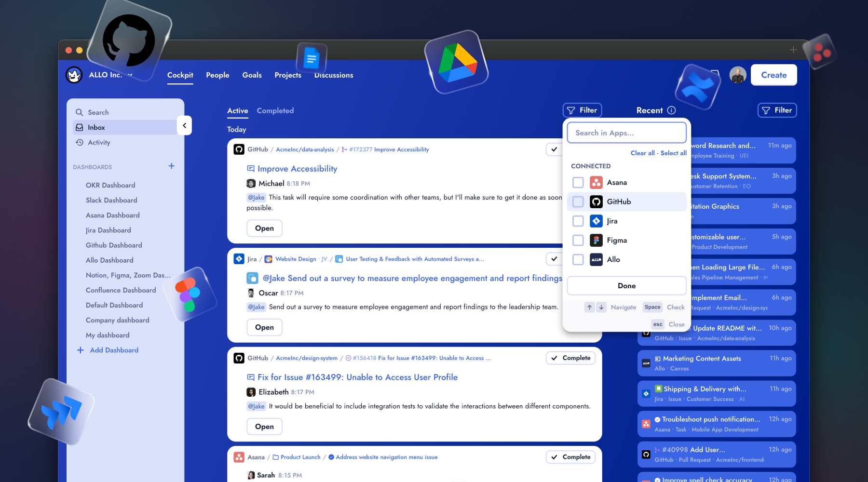Check the Figma checkbox
Screen dimensions: 868x482
coord(578,240)
